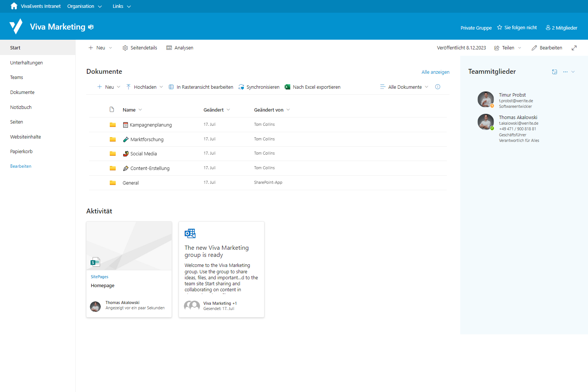Click Synchronisieren in the document toolbar
Viewport: 588px width, 392px height.
(259, 87)
